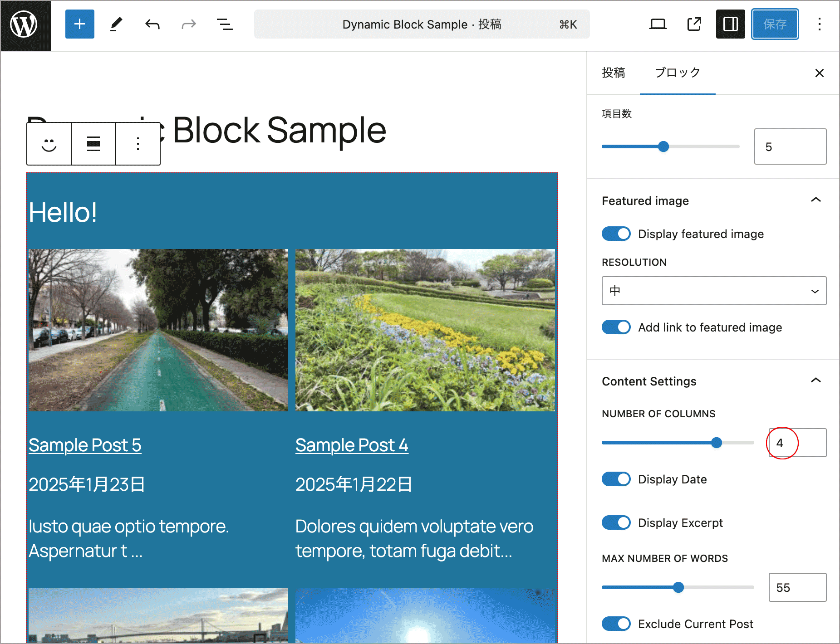
Task: Adjust the Max Number of Words slider
Action: pos(678,587)
